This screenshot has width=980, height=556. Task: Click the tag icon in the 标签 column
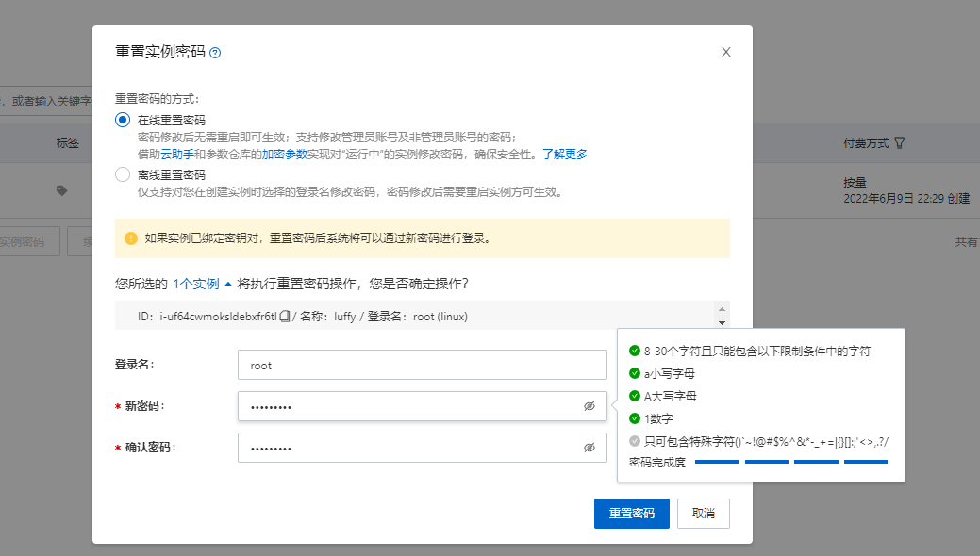point(61,190)
